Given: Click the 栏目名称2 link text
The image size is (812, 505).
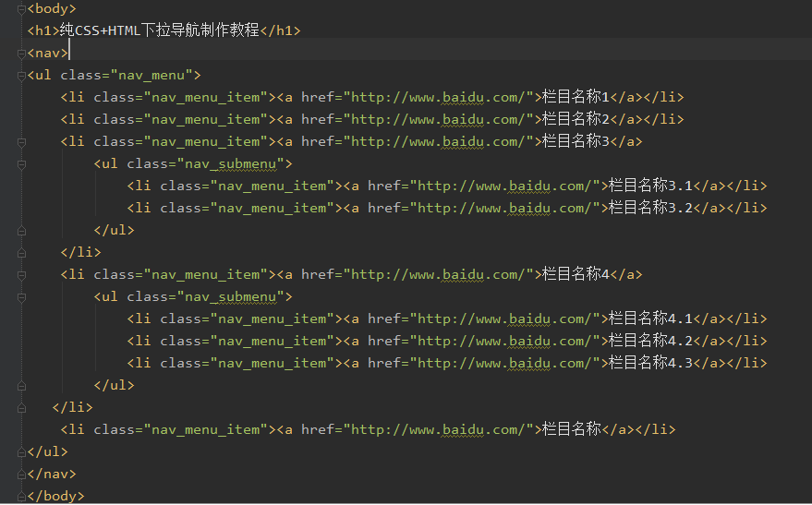Looking at the screenshot, I should tap(576, 119).
